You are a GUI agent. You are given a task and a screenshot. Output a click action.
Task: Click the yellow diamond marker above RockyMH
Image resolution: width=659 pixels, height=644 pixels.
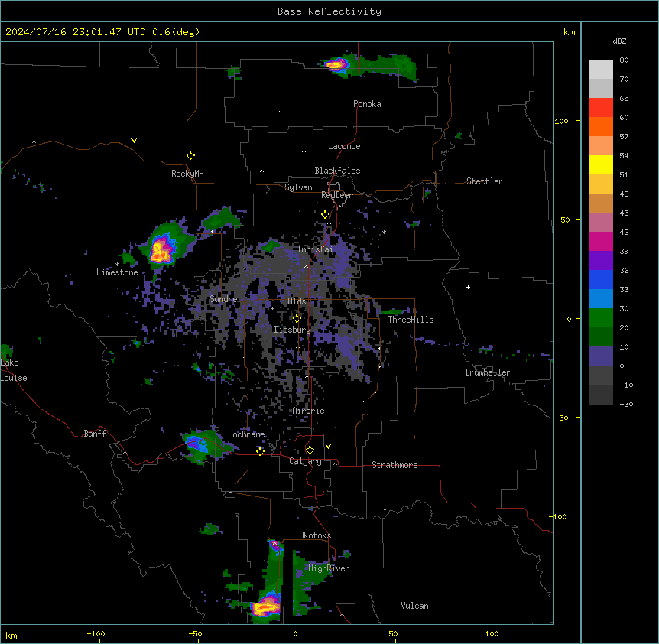click(190, 156)
